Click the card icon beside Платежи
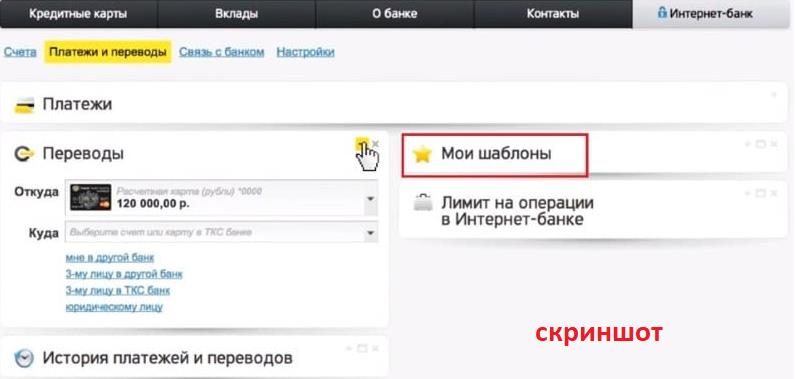The width and height of the screenshot is (795, 379). (x=24, y=105)
